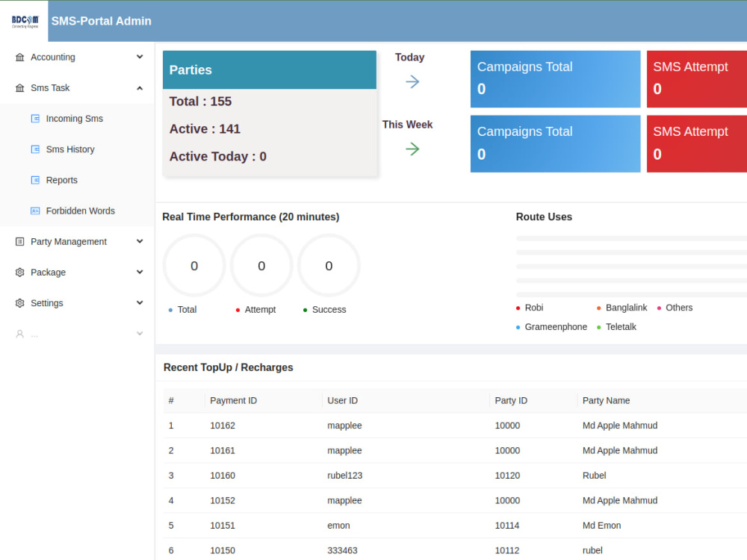The width and height of the screenshot is (747, 560).
Task: Open the Reports page
Action: click(x=77, y=180)
